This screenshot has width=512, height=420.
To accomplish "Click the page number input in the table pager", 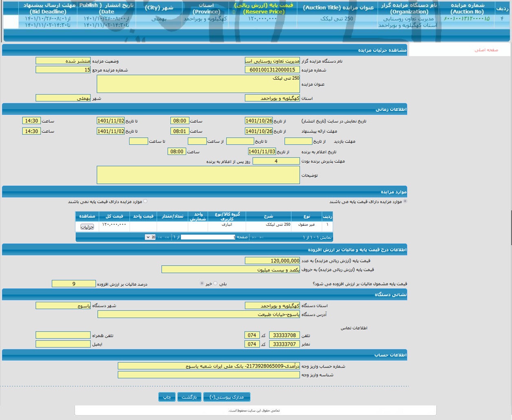I will click(x=208, y=237).
